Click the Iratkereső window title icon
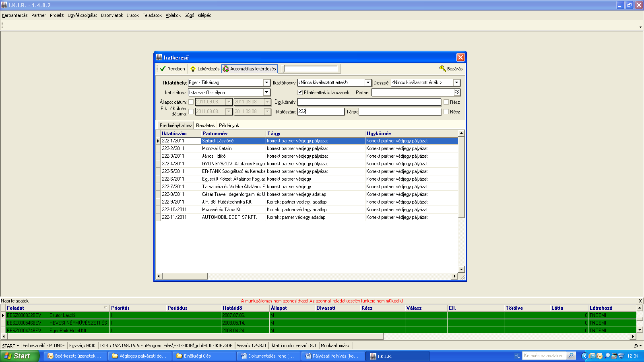Screen dimensions: 644x362 click(x=159, y=58)
